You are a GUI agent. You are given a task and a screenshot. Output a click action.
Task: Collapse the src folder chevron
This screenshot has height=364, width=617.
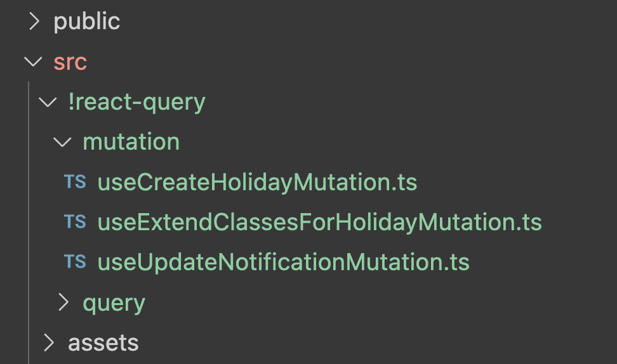click(33, 62)
